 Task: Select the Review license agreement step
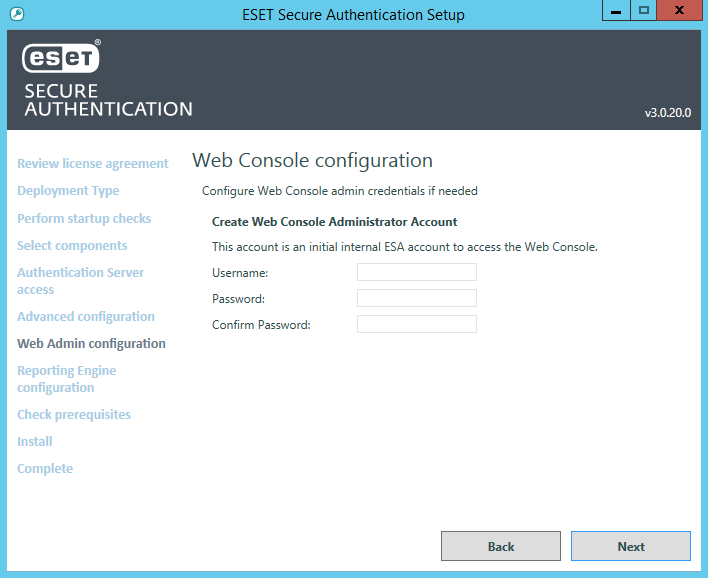pyautogui.click(x=93, y=164)
